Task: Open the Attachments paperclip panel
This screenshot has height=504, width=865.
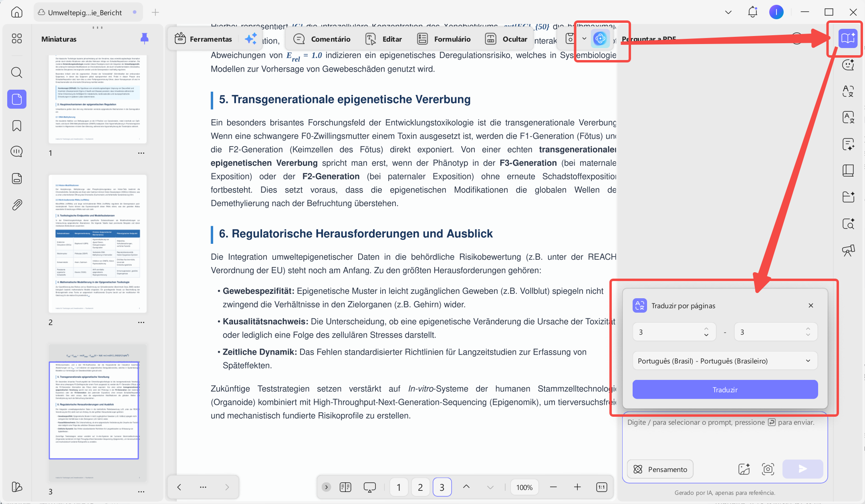Action: tap(17, 205)
